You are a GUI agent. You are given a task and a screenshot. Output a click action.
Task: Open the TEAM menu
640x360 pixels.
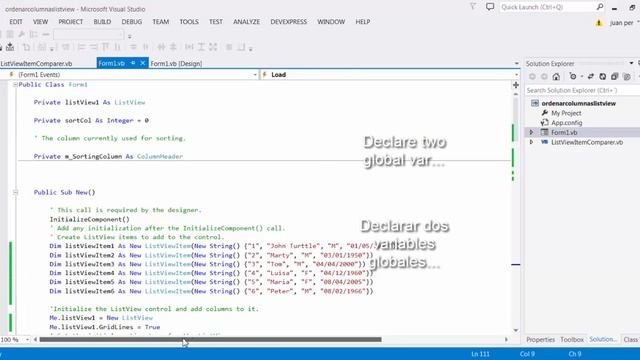point(161,22)
